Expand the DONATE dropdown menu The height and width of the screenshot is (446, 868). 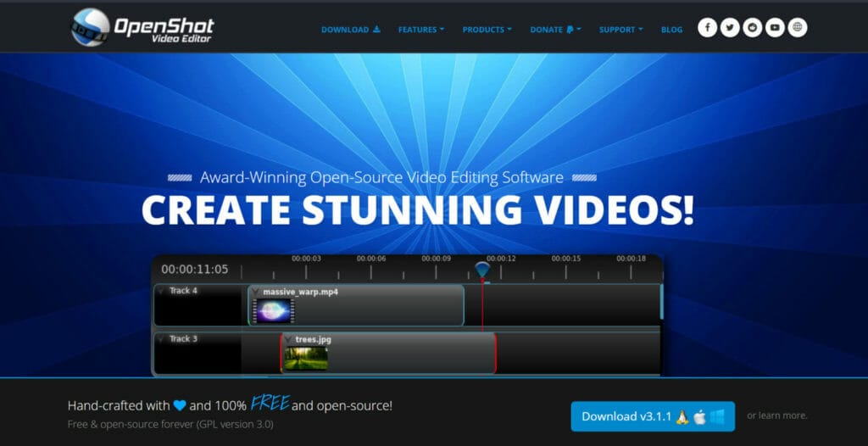[555, 30]
